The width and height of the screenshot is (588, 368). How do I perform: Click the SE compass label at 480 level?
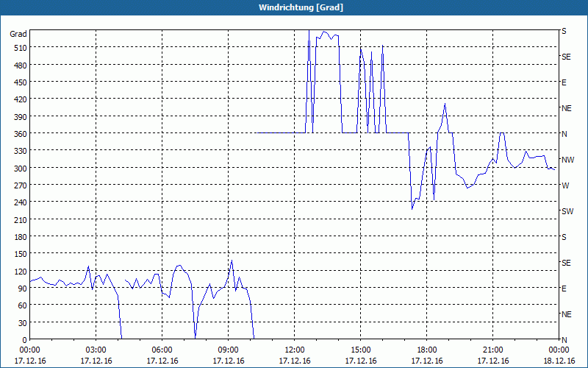566,57
